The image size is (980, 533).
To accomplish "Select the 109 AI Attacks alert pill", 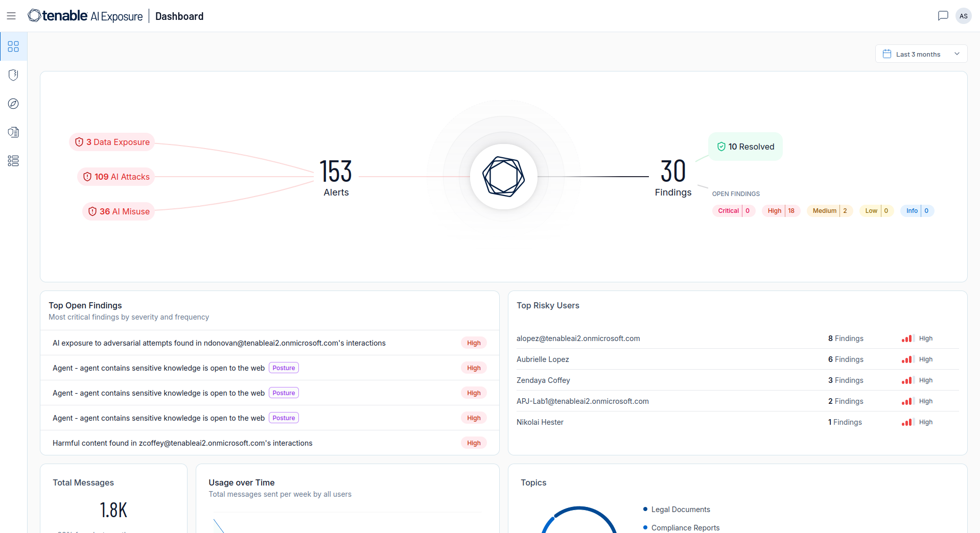I will (116, 177).
